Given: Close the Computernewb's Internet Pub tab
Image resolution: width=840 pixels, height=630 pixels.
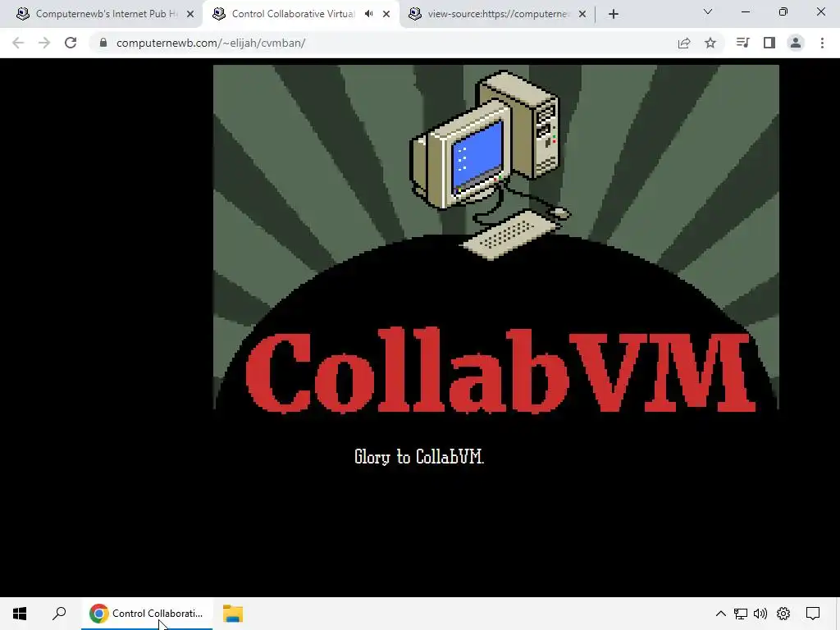Looking at the screenshot, I should [x=190, y=15].
